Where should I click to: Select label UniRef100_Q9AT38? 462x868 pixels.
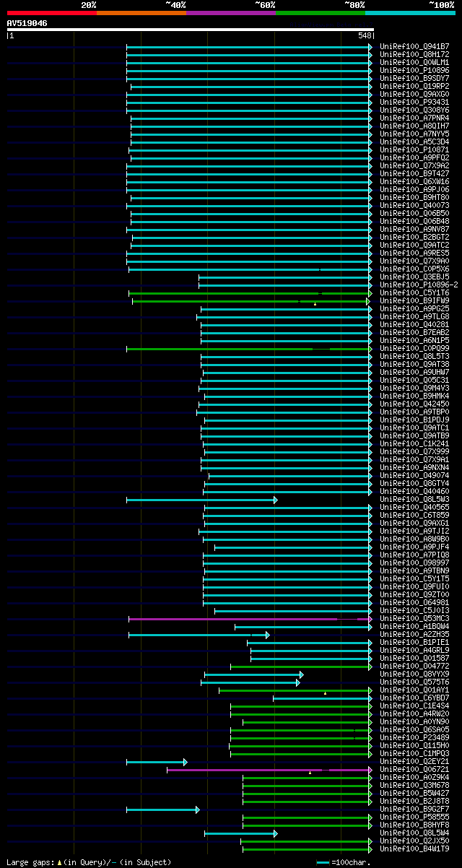[414, 364]
